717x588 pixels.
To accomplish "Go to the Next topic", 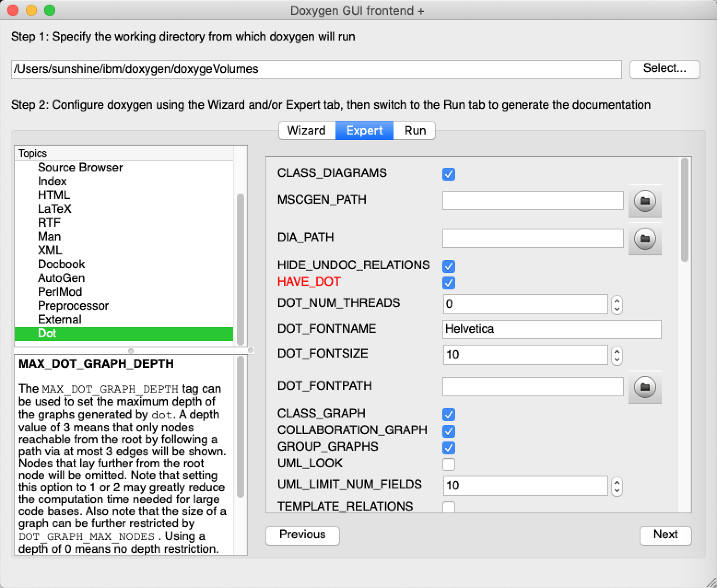I will tap(665, 535).
